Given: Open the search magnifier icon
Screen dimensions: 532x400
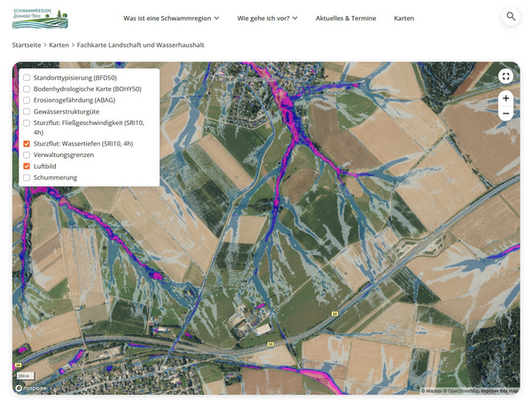Looking at the screenshot, I should [511, 16].
